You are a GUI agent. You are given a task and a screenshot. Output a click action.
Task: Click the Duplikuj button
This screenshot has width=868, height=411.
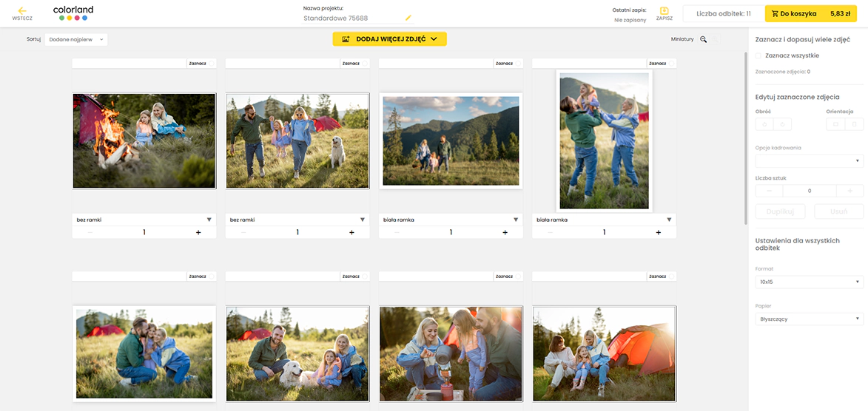(x=780, y=211)
